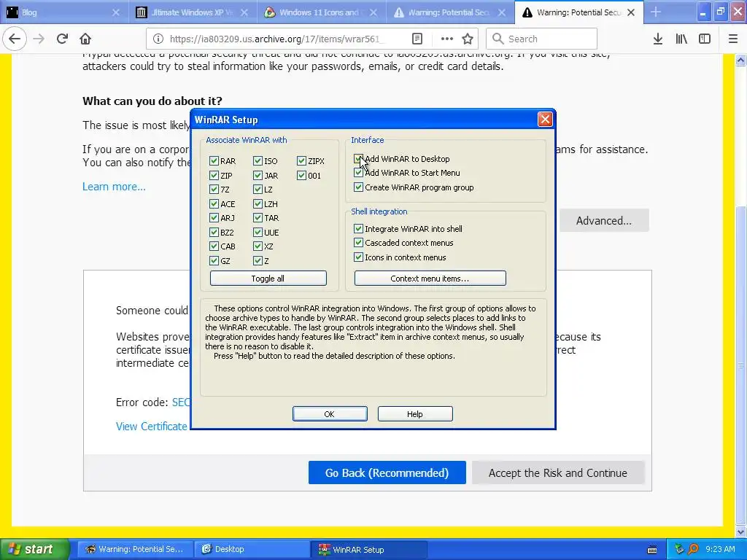
Task: Open the library bookshelf icon
Action: coord(681,39)
